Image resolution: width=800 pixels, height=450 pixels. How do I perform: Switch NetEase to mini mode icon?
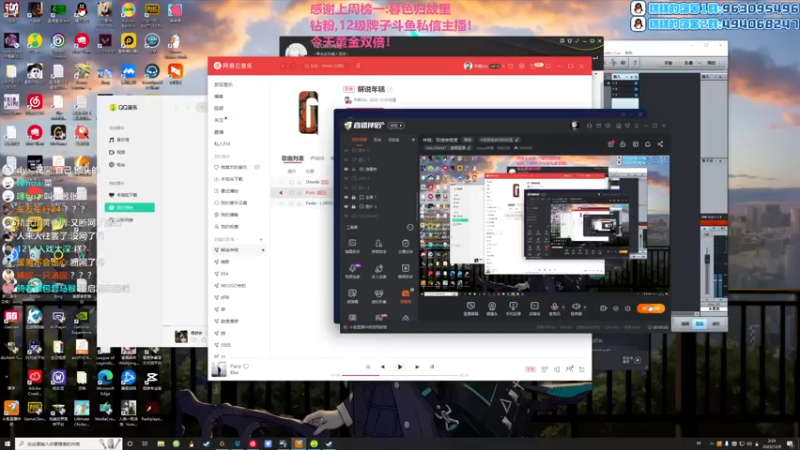click(548, 66)
